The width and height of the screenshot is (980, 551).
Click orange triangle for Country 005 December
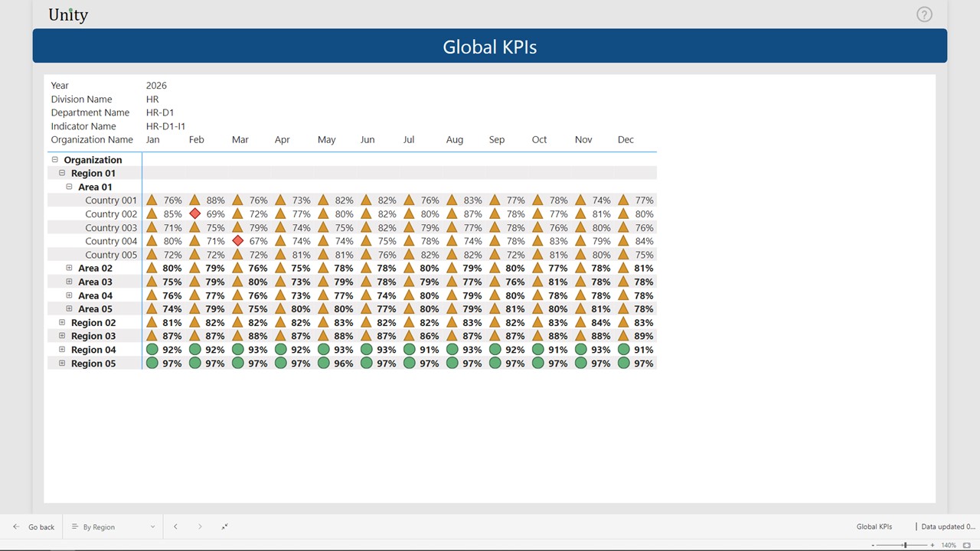point(623,254)
